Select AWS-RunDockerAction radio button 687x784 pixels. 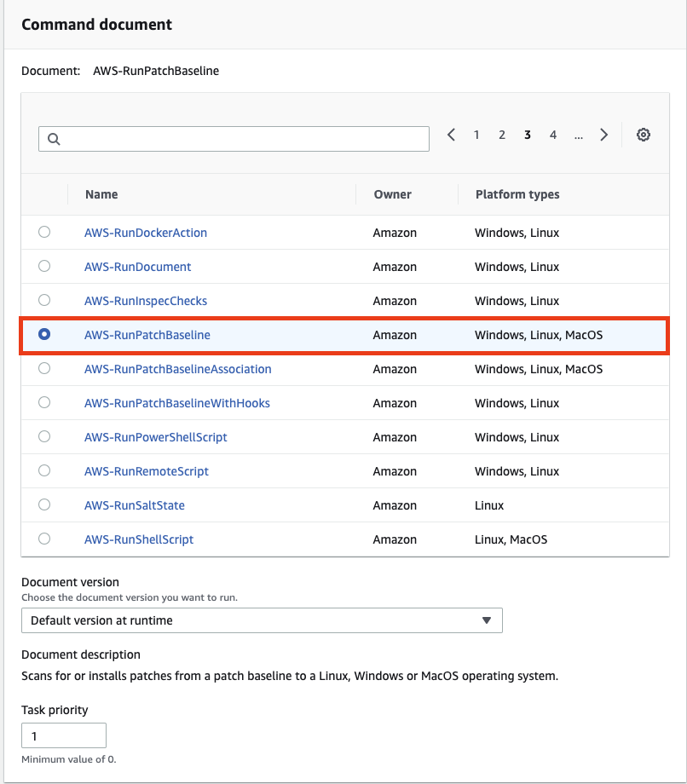(x=44, y=232)
